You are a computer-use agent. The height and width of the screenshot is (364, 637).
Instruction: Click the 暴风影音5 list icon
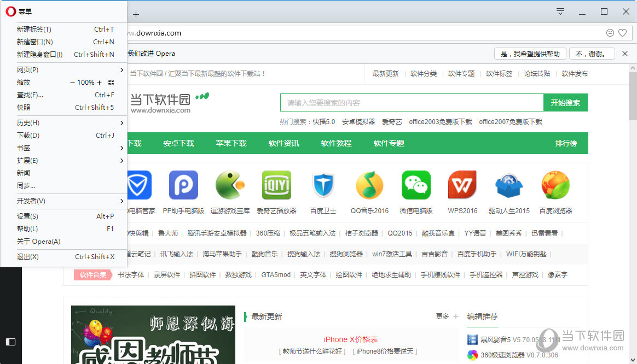pos(472,339)
